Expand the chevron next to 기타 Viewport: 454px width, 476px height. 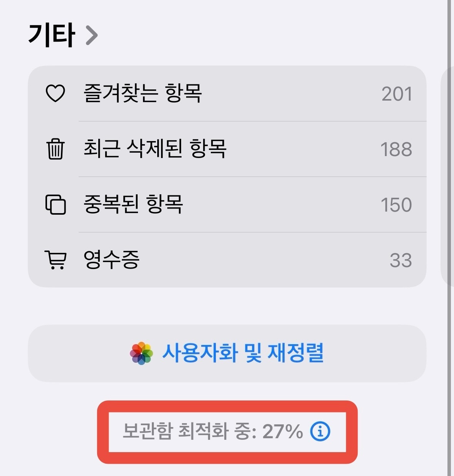click(x=91, y=35)
